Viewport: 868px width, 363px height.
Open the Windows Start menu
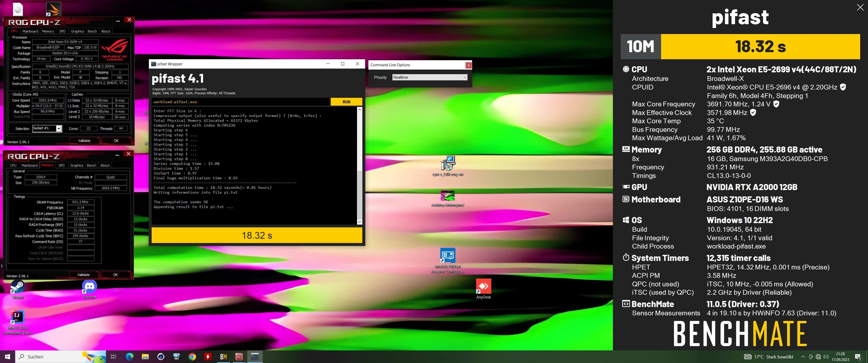7,357
